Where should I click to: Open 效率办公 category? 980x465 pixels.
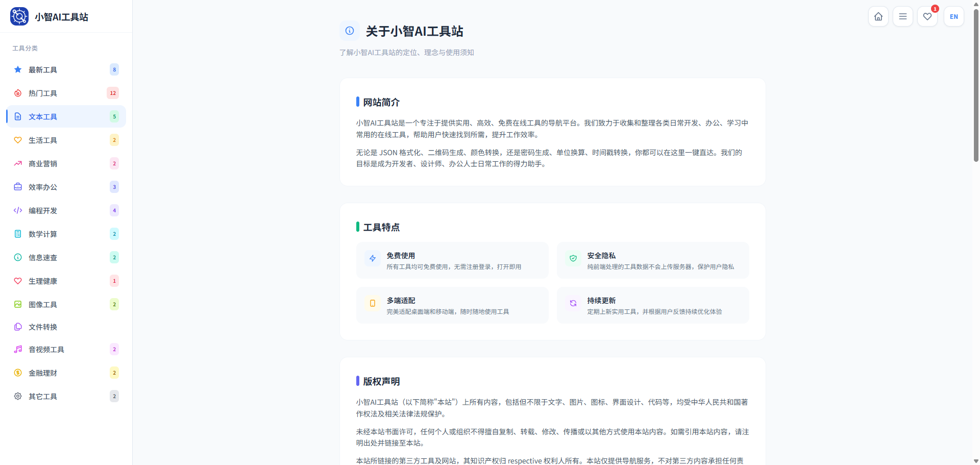66,187
